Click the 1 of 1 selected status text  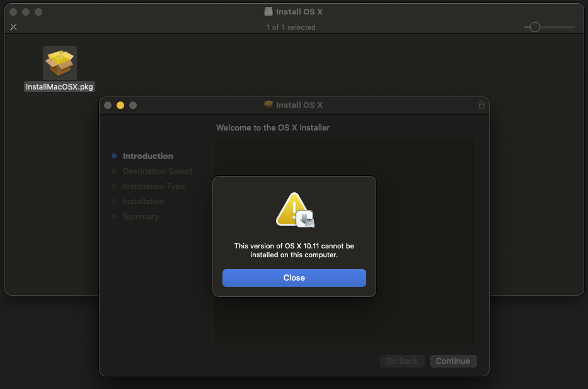[x=291, y=26]
